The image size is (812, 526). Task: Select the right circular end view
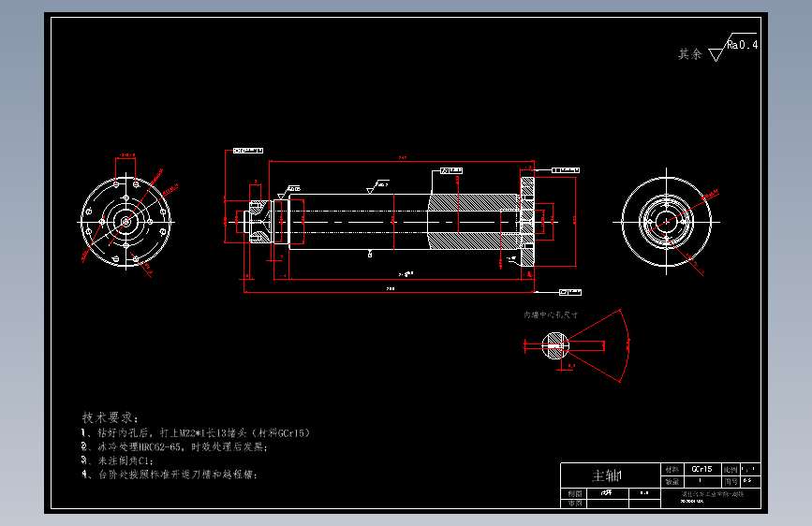coord(666,222)
